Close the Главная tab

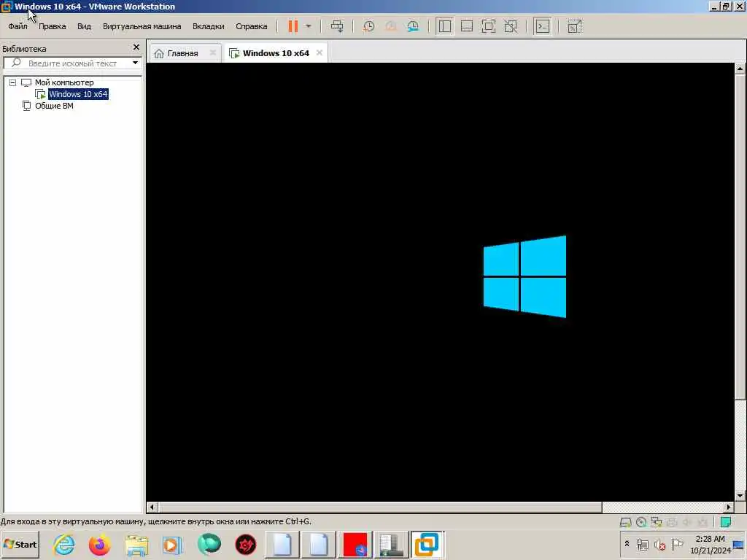click(x=213, y=52)
